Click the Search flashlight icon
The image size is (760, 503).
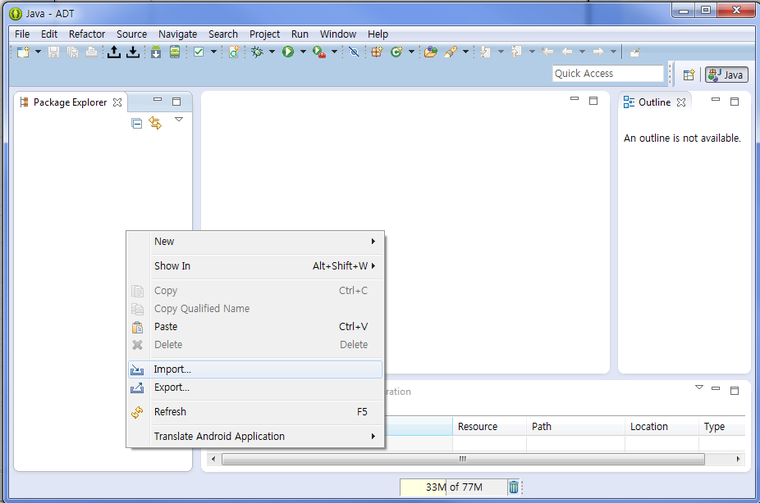(450, 52)
